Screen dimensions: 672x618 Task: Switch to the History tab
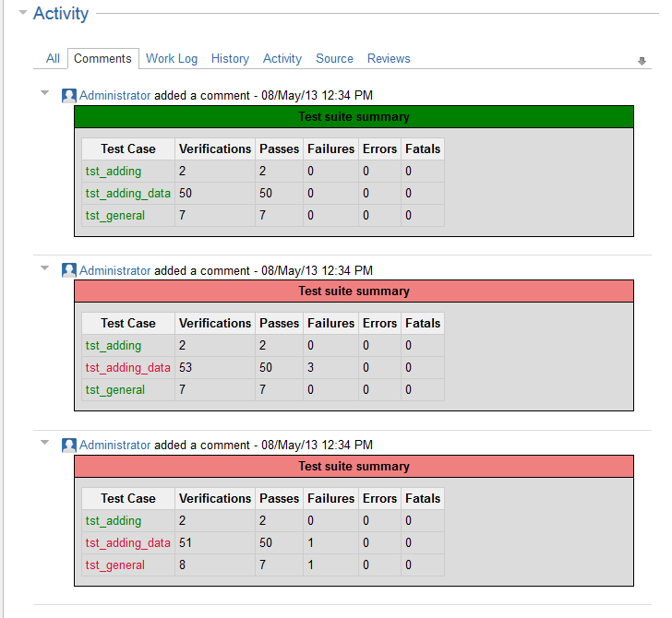pos(230,58)
